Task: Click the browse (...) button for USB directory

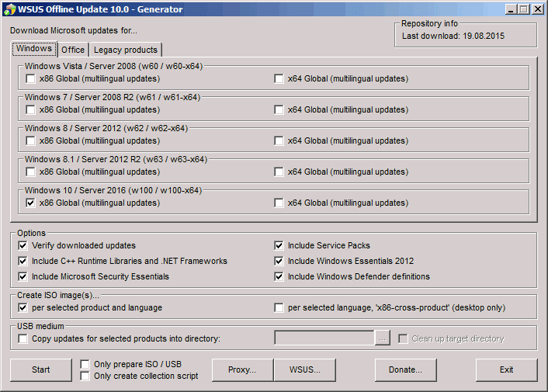Action: pyautogui.click(x=383, y=338)
